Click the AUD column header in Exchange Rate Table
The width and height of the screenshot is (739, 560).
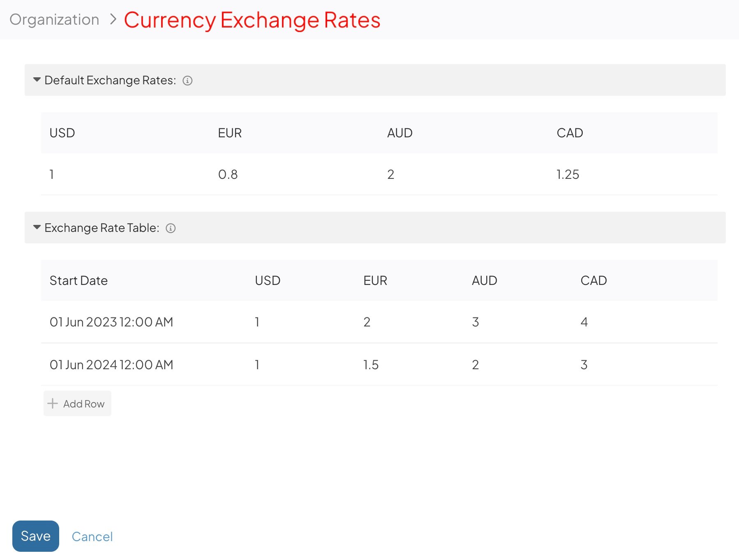point(484,280)
